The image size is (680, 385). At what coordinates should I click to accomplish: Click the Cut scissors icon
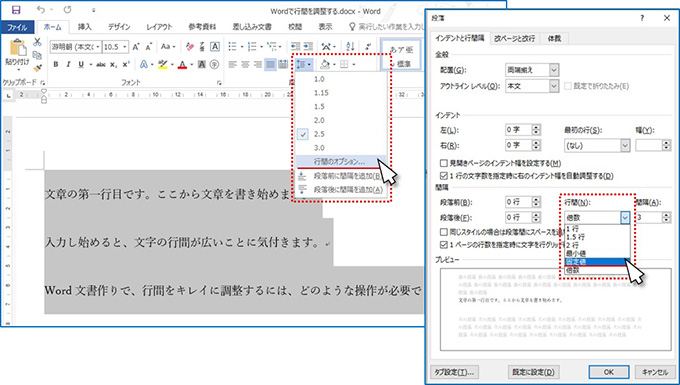click(x=37, y=42)
